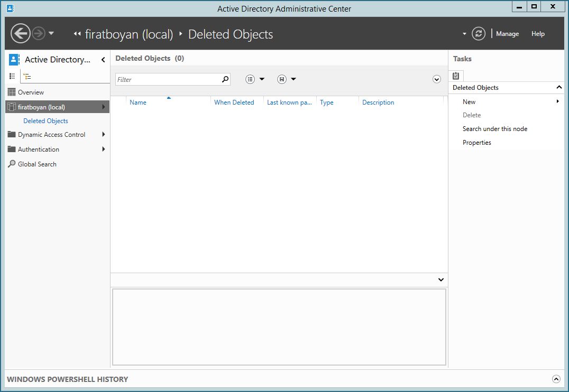Click the Back navigation arrow
This screenshot has width=569, height=392.
pyautogui.click(x=20, y=34)
